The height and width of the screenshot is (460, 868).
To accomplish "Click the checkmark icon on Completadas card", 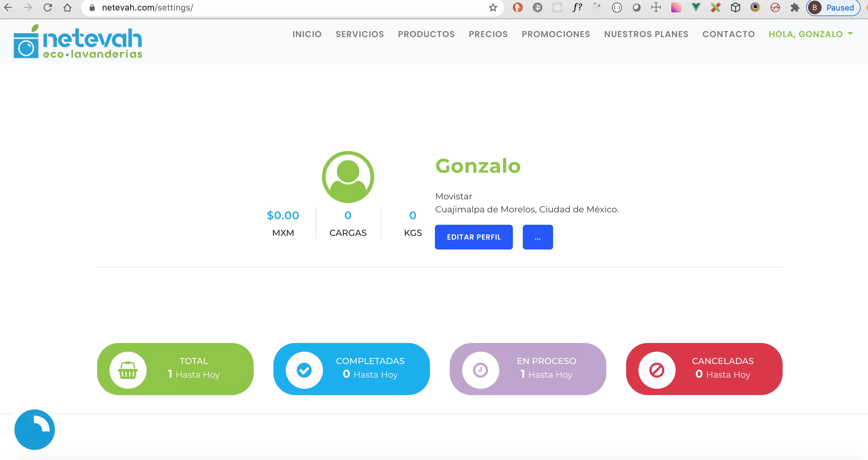I will tap(304, 370).
